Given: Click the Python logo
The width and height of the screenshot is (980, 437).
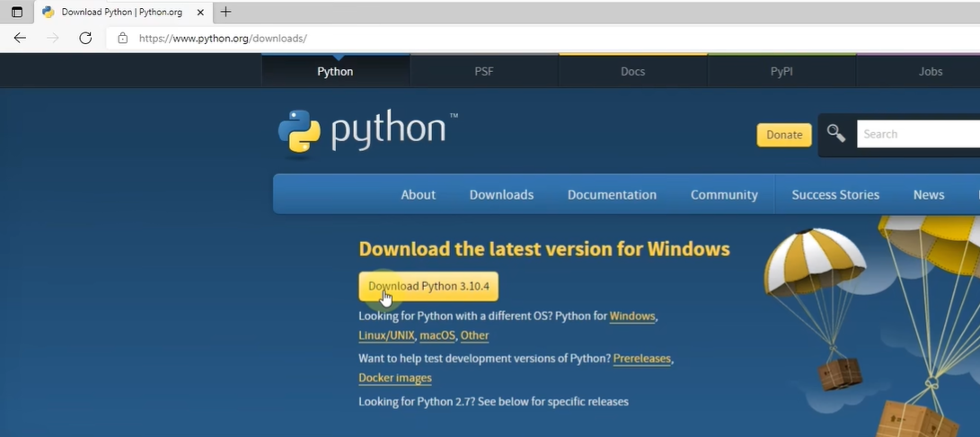Looking at the screenshot, I should 368,132.
